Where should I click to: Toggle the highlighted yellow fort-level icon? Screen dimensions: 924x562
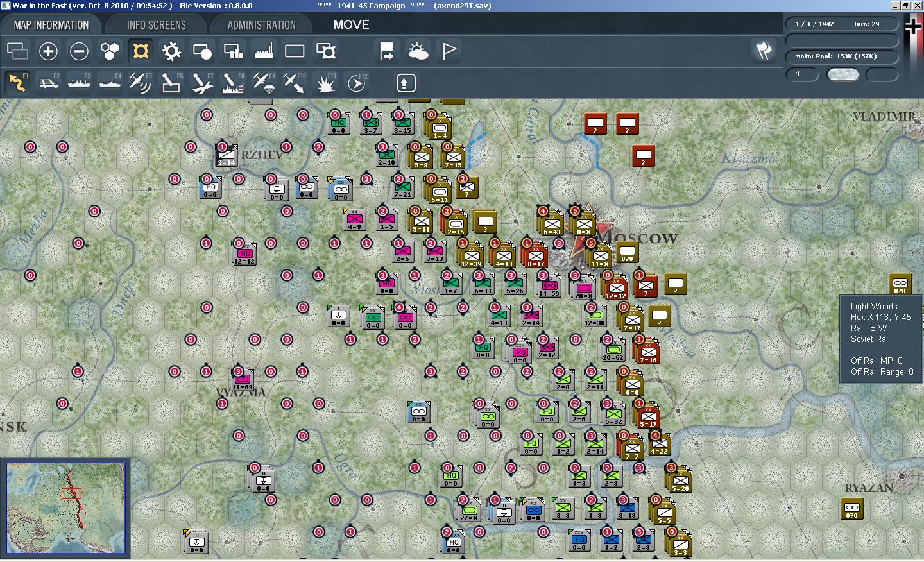pos(141,51)
